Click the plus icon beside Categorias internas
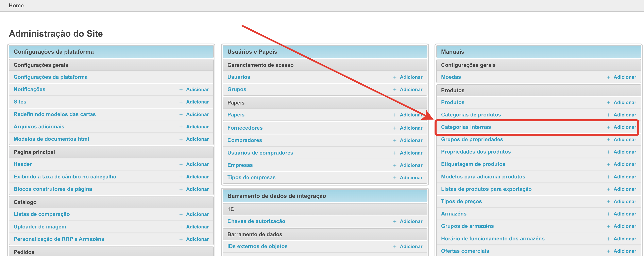 point(608,127)
